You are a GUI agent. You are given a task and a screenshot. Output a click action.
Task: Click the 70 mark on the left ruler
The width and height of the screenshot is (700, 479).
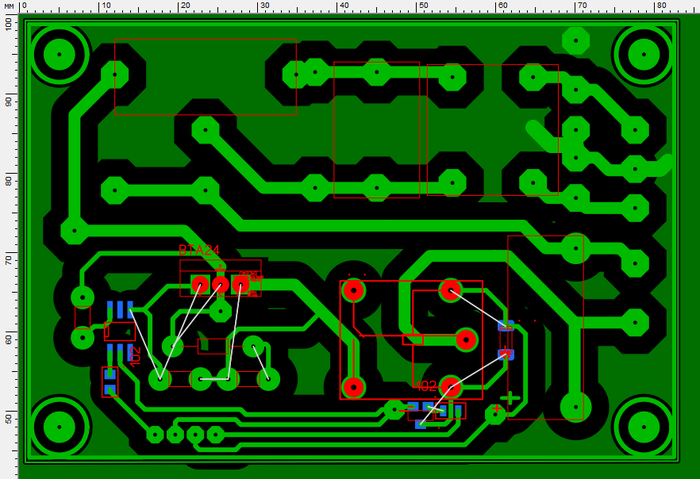[x=8, y=259]
